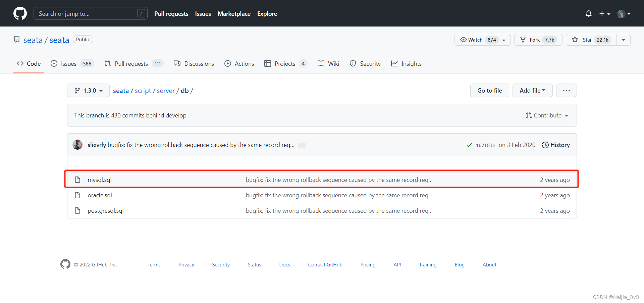Screen dimensions: 644x303
Task: Open the footer Security link
Action: tap(221, 265)
